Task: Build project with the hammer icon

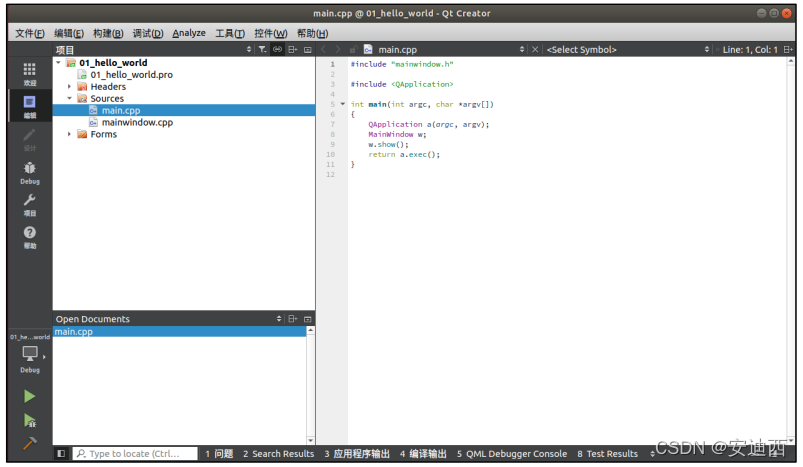Action: (x=29, y=443)
